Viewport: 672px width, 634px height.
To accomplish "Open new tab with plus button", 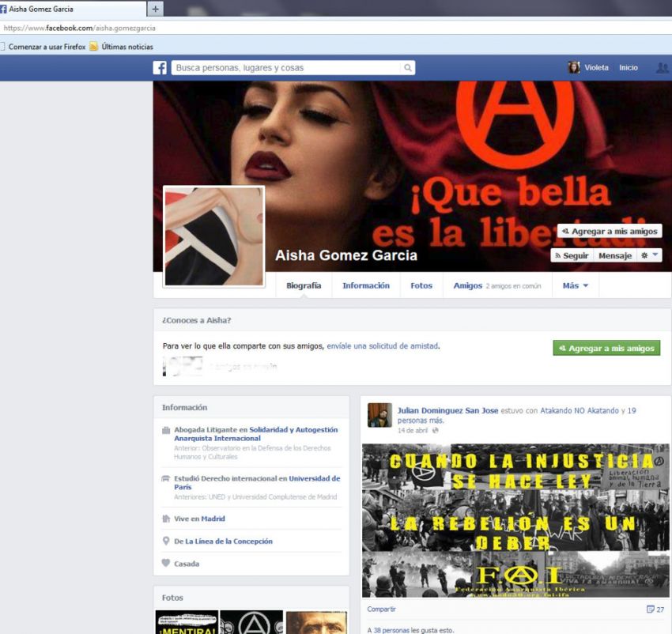I will (155, 9).
